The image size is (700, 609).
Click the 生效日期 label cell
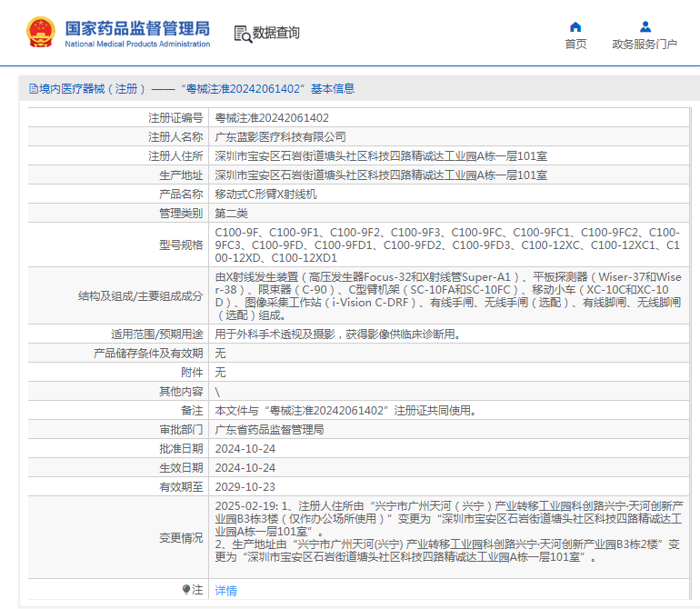click(x=118, y=468)
